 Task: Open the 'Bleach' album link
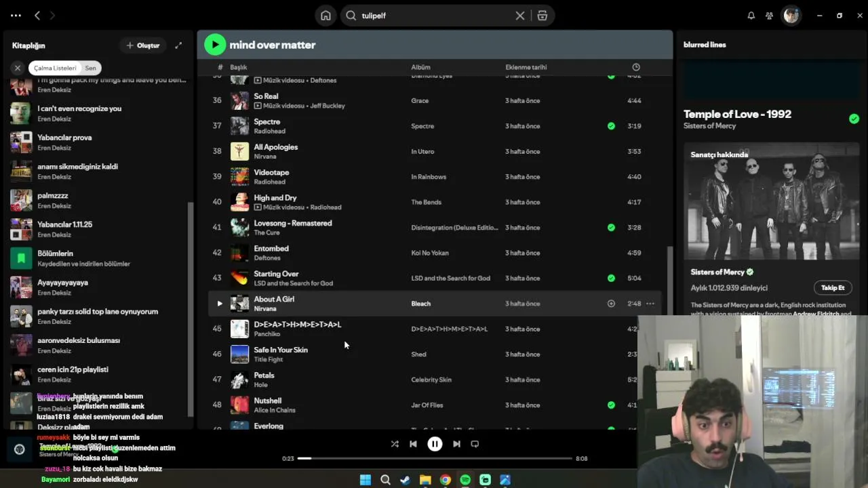pos(420,304)
